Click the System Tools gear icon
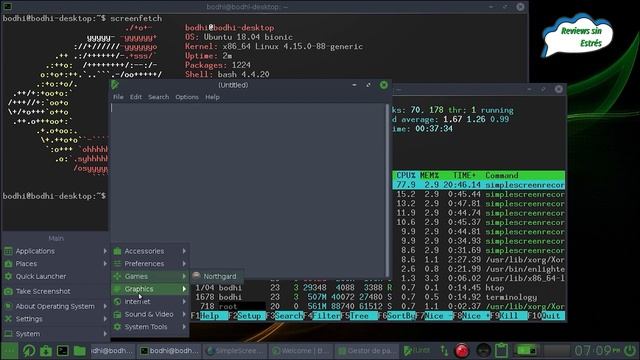The width and height of the screenshot is (640, 360). coord(118,327)
